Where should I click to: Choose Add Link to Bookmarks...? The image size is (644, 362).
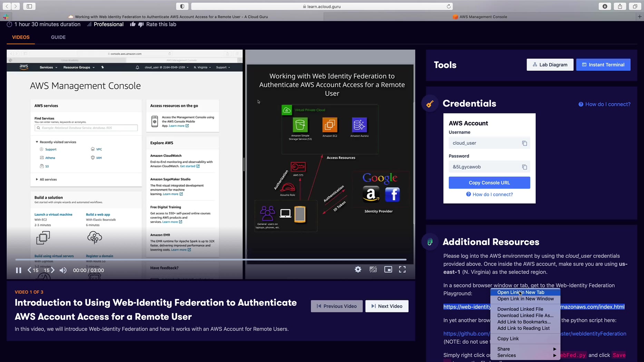coord(525,322)
